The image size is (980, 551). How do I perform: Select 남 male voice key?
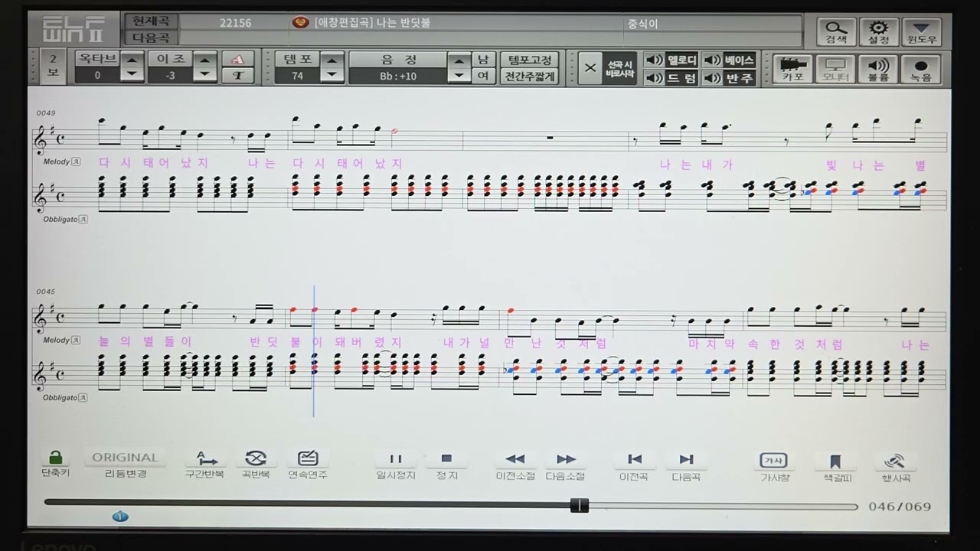tap(483, 59)
